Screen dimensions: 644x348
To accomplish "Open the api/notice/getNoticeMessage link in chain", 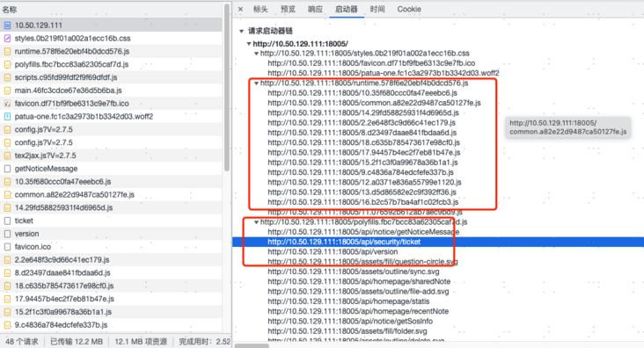I will [363, 232].
